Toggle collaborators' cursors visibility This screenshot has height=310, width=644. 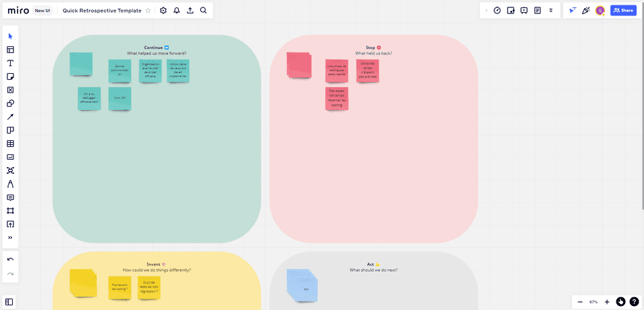click(x=573, y=11)
